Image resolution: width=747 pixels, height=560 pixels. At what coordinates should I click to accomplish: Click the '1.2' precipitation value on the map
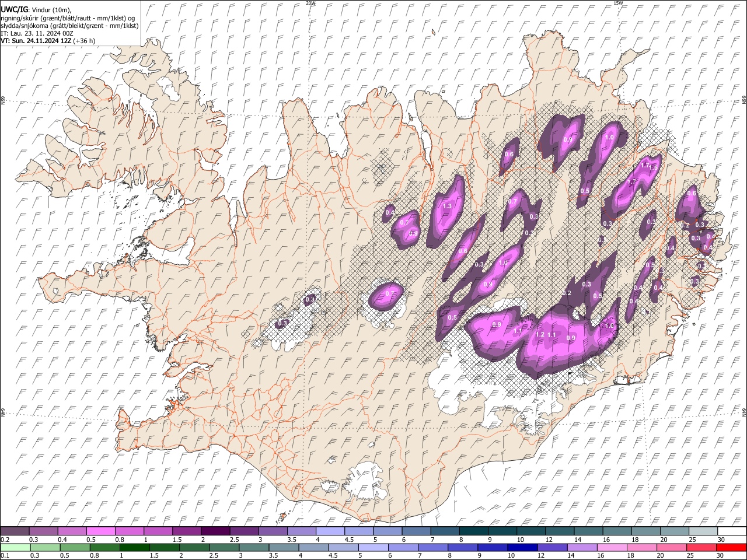coord(540,335)
